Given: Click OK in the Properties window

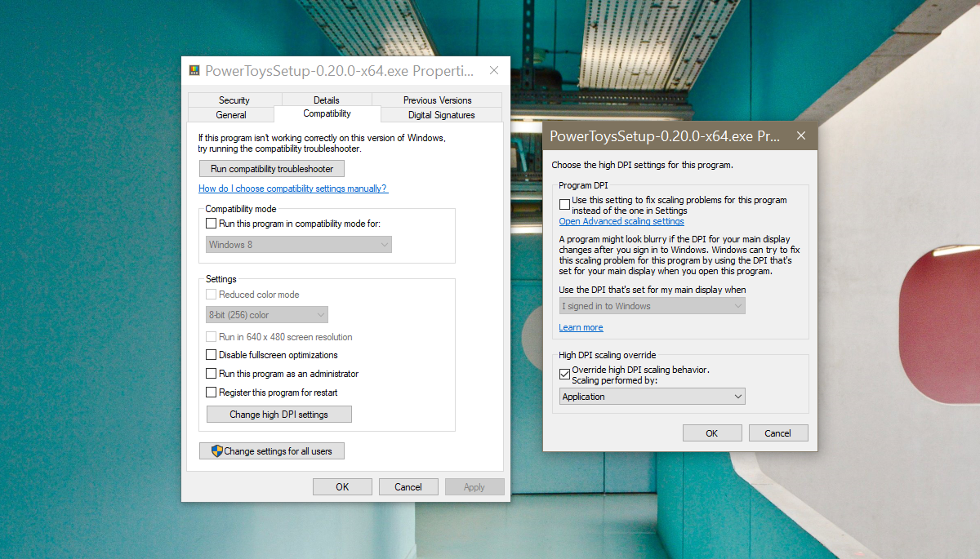Looking at the screenshot, I should pyautogui.click(x=342, y=487).
